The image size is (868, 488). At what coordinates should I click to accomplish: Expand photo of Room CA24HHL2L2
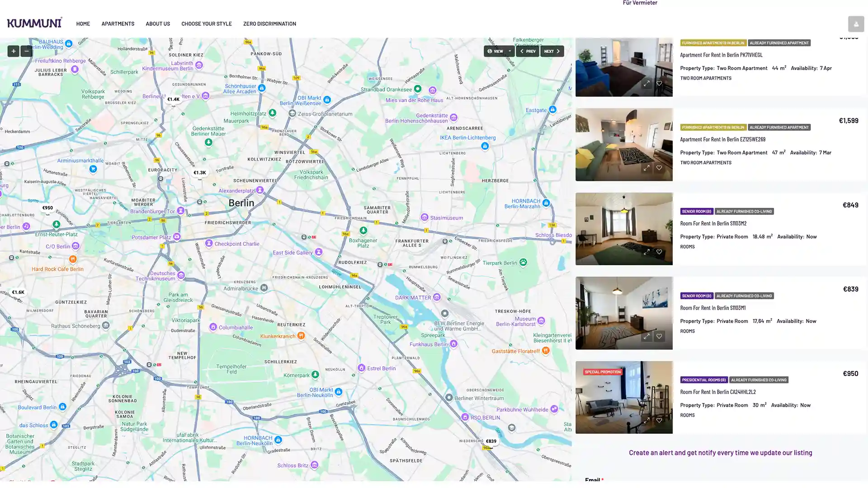coord(646,421)
